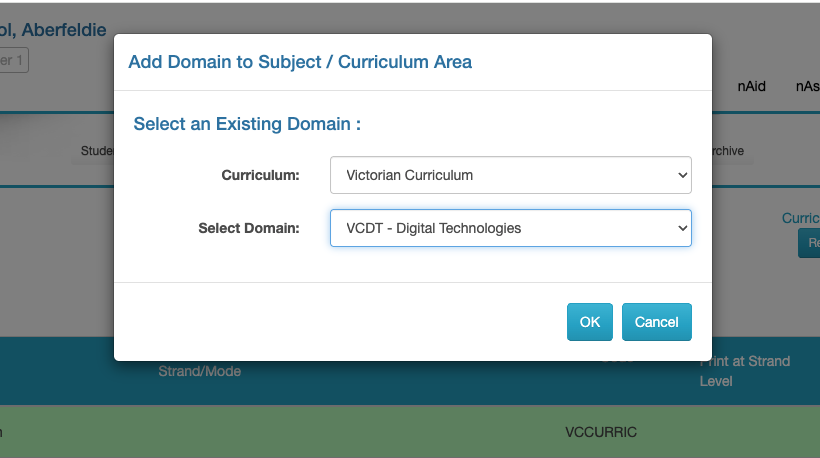Click the chevron arrow on Curriculum field
The width and height of the screenshot is (820, 458).
click(x=683, y=175)
